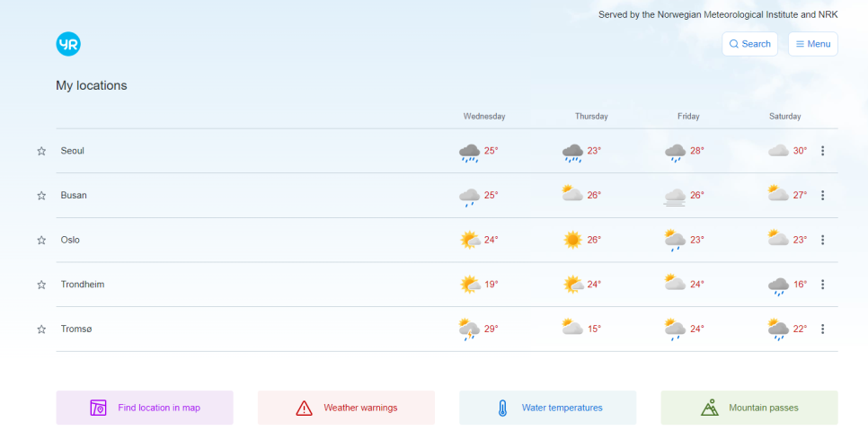The image size is (868, 448).
Task: Click Tromsø Saturday rain showers icon
Action: pyautogui.click(x=778, y=329)
